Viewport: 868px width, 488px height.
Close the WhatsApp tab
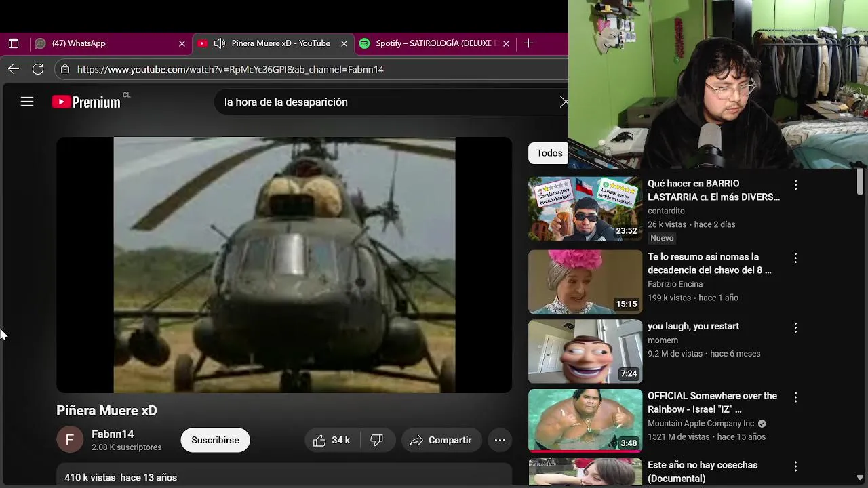pos(182,43)
